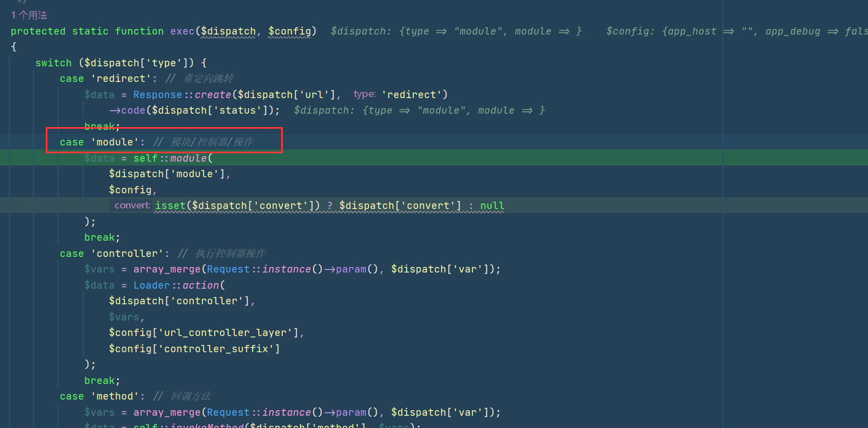Select the 'status' array key
The width and height of the screenshot is (868, 428).
pos(238,110)
